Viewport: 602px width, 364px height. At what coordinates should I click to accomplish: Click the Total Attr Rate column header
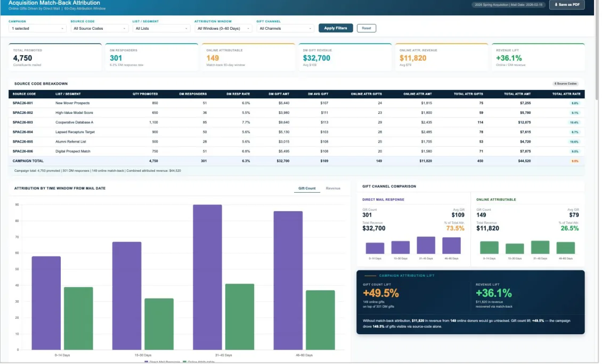566,94
